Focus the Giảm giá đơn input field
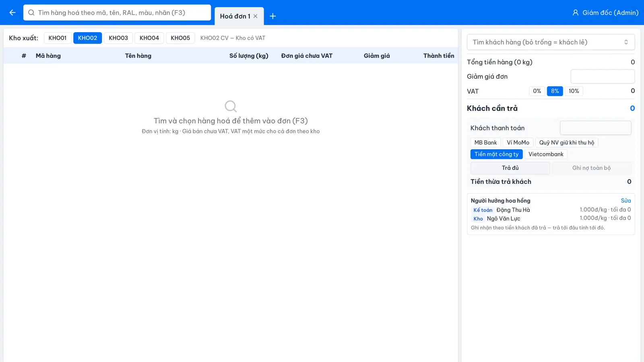This screenshot has height=362, width=644. click(x=603, y=76)
